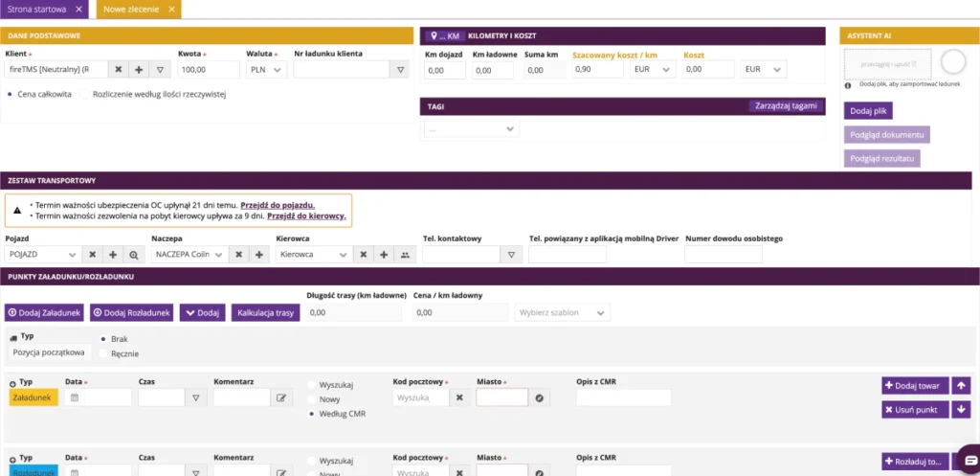Click Dodaj Załadunek button
Viewport: 980px width, 476px height.
pyautogui.click(x=44, y=313)
